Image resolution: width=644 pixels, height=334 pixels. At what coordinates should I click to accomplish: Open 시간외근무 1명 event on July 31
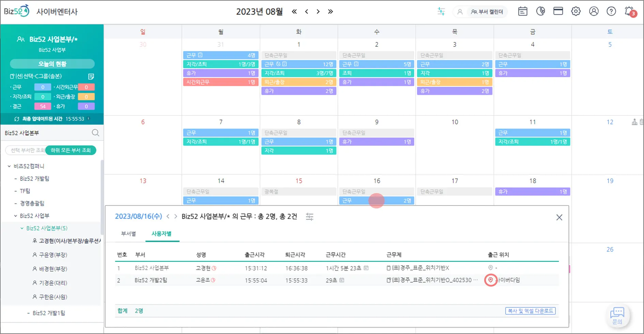coord(221,82)
